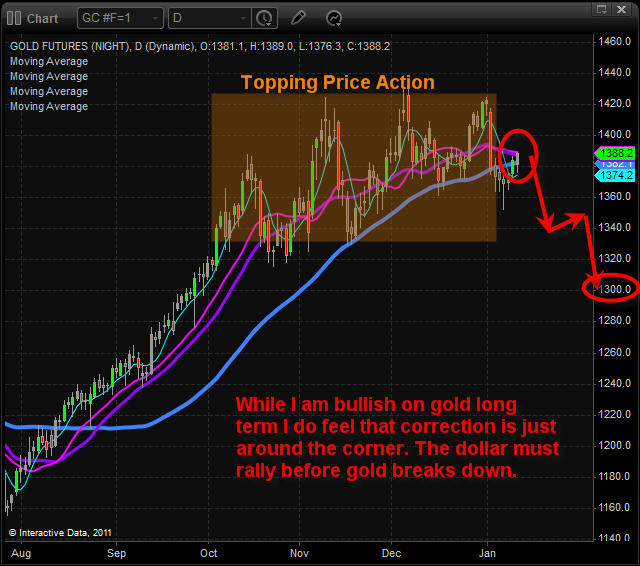Viewport: 640px width, 566px height.
Task: Click the 1420.0 price axis label
Action: click(615, 103)
